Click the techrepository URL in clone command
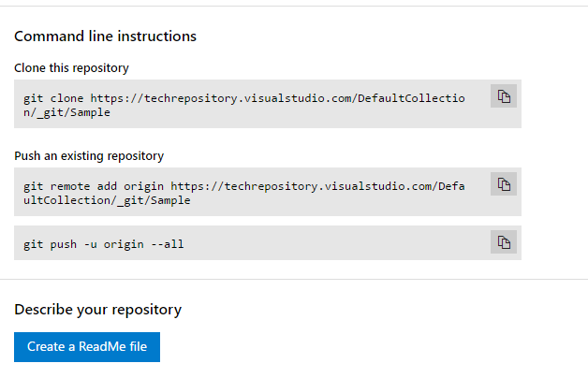Viewport: 588px width, 378px height. pos(281,97)
